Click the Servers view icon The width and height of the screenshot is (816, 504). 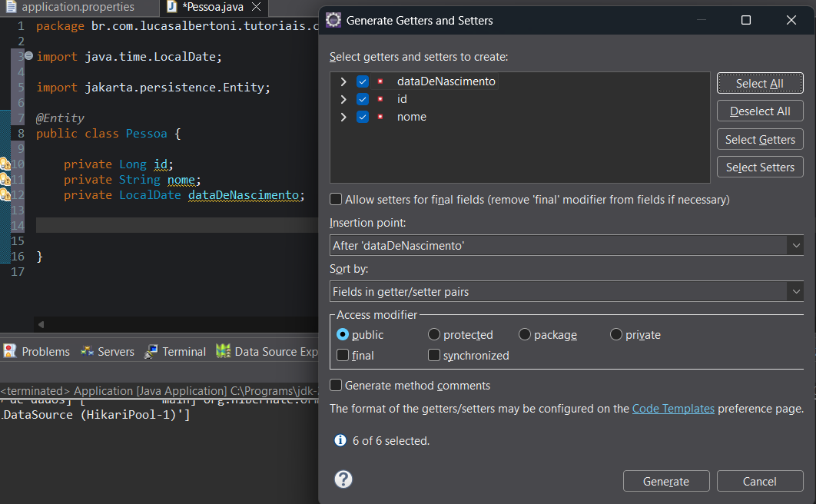click(x=88, y=351)
